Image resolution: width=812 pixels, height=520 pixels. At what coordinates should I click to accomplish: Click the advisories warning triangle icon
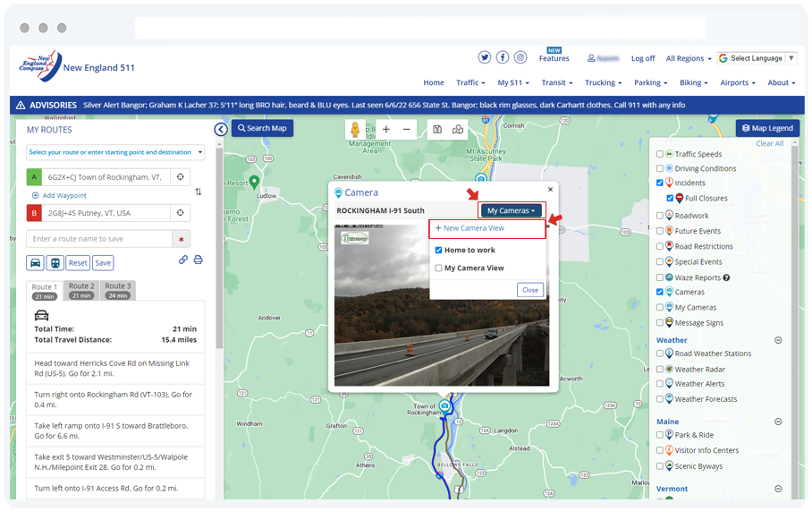(21, 106)
